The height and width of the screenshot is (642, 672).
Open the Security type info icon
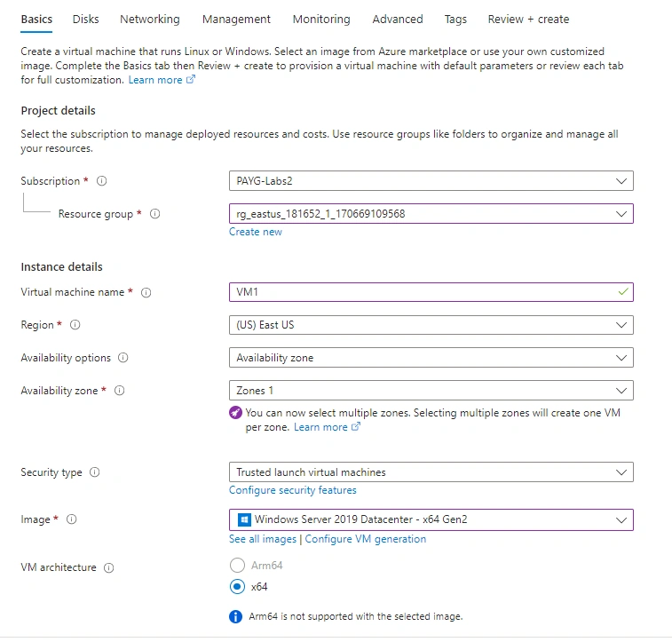click(x=95, y=472)
